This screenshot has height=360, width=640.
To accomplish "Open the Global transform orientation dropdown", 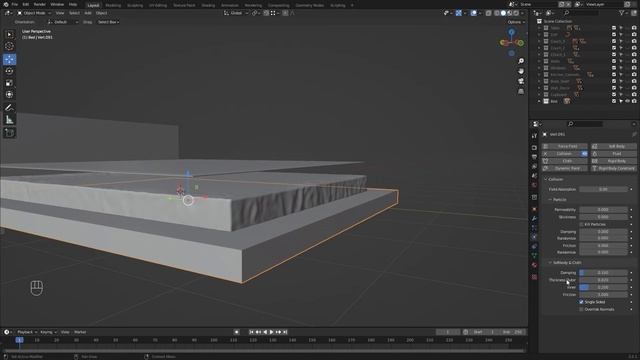I will [236, 13].
